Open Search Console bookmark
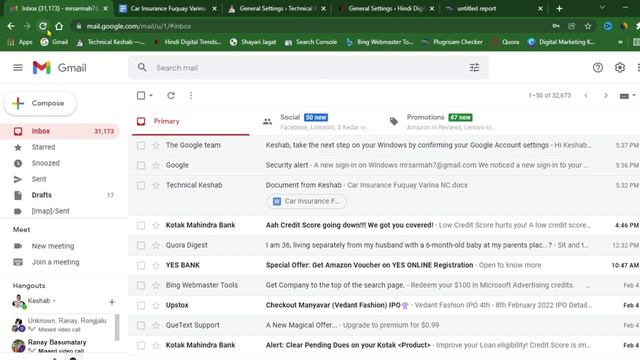 pos(311,42)
